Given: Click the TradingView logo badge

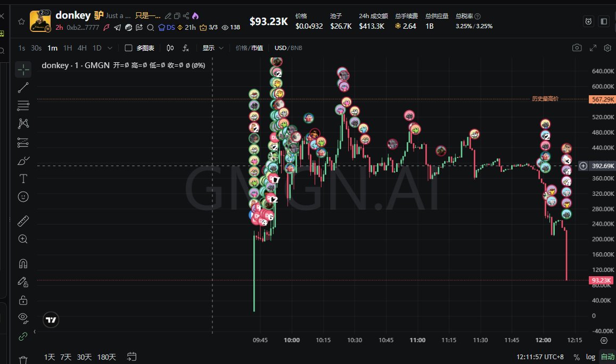Looking at the screenshot, I should click(51, 320).
